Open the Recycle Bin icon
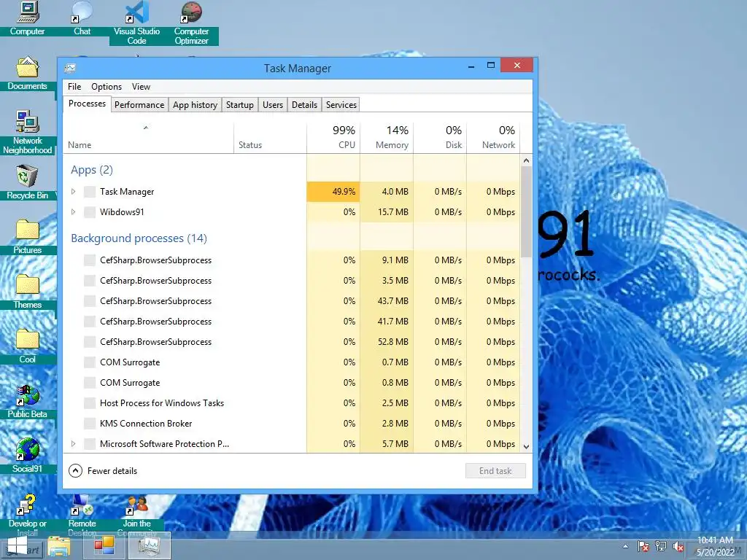This screenshot has height=560, width=747. click(27, 182)
